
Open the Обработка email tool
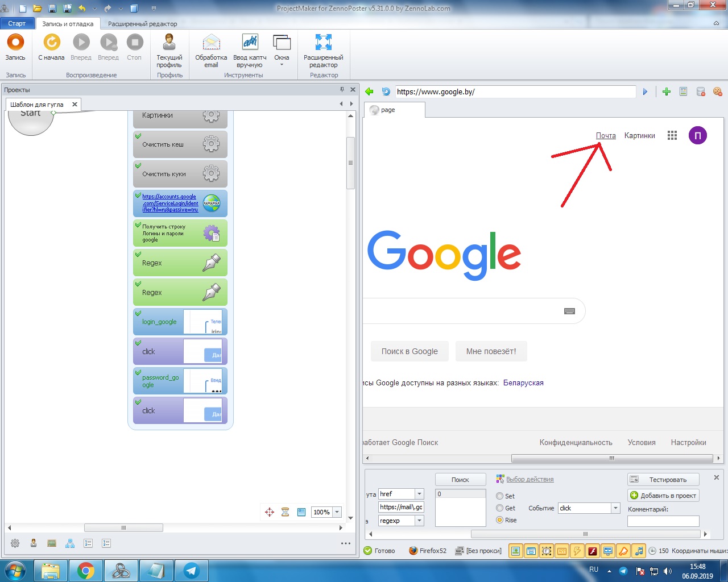click(211, 51)
